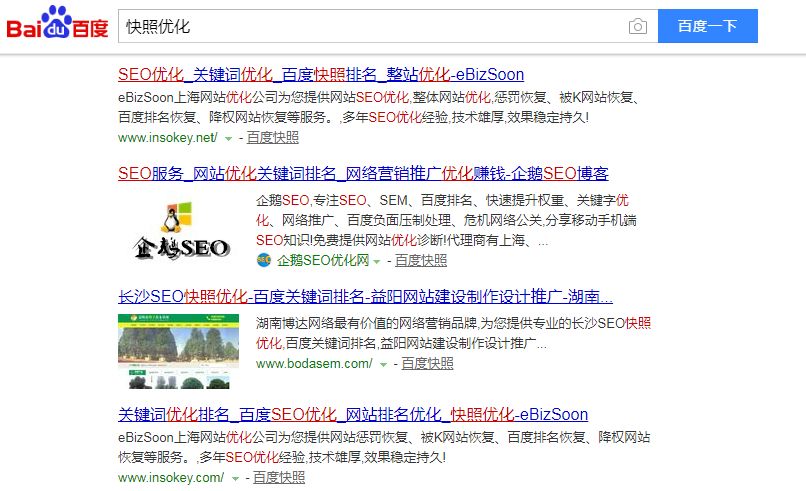Open the result 长沙SEO快照优化-百度关键词排名
This screenshot has height=491, width=806.
coord(365,297)
